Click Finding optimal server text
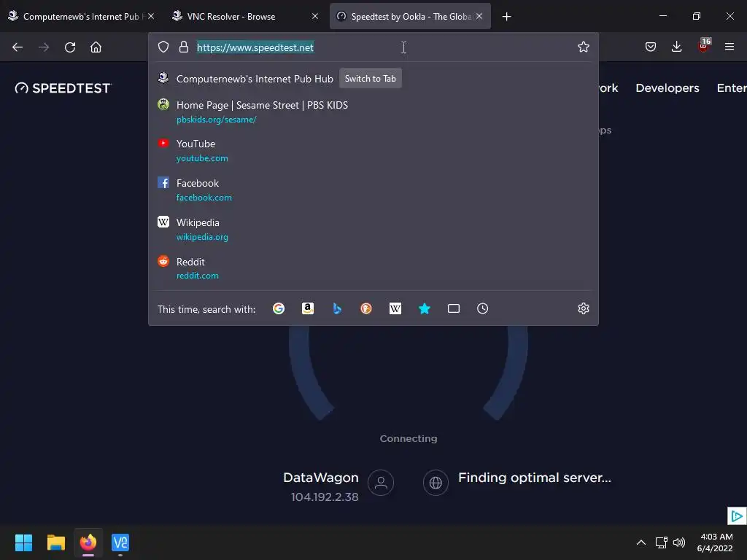The height and width of the screenshot is (560, 747). [534, 478]
